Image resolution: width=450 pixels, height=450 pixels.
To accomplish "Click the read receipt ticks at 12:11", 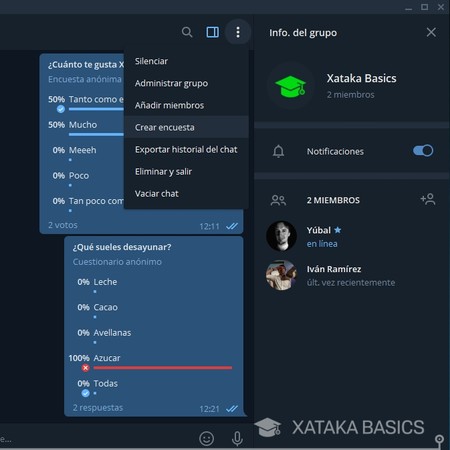I will click(x=232, y=226).
